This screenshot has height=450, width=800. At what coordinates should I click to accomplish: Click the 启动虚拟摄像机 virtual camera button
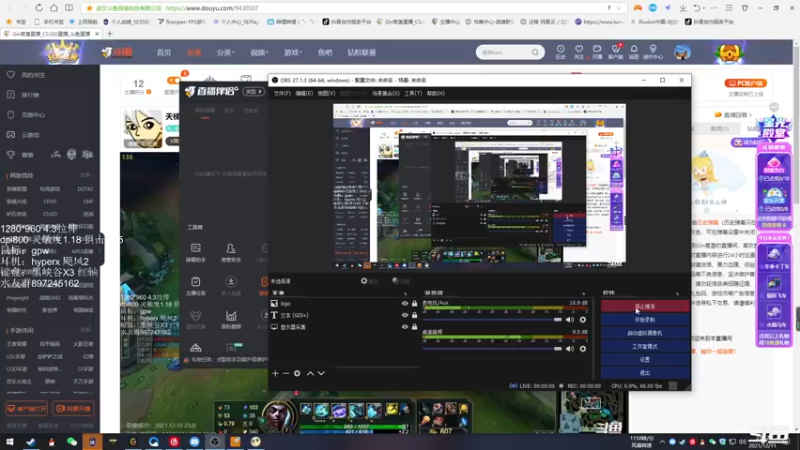click(645, 333)
